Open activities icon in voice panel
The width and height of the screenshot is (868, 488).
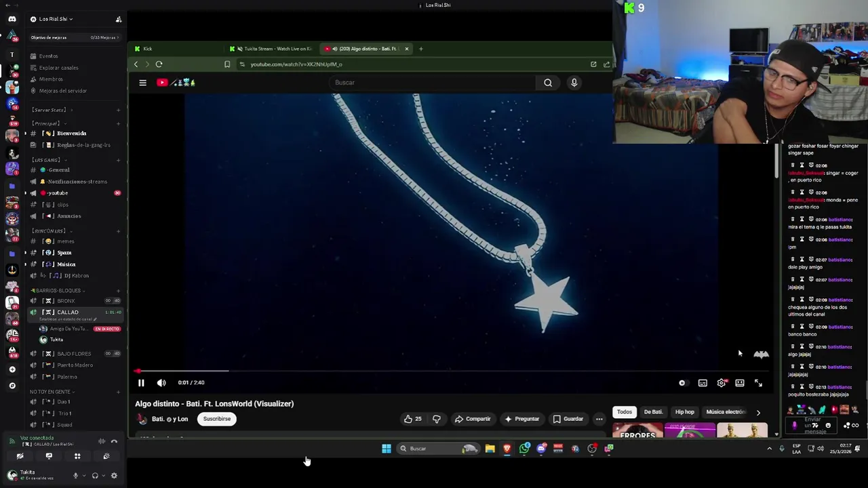(x=77, y=456)
